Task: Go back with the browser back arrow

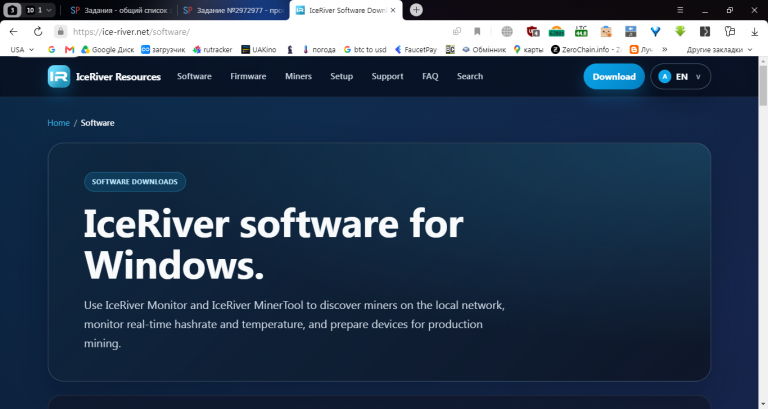Action: click(14, 31)
